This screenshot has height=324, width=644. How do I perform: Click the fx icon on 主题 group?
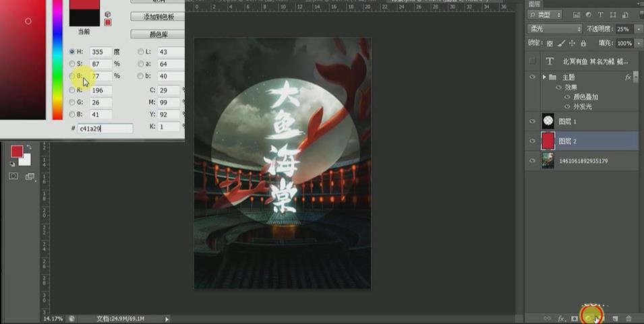click(x=628, y=77)
